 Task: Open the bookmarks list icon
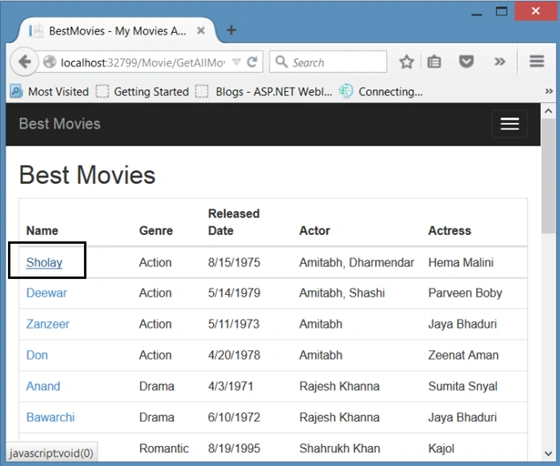(434, 62)
